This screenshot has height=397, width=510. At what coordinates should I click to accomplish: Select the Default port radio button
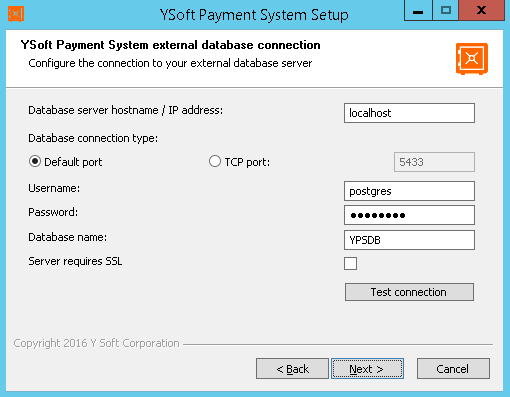[x=35, y=161]
